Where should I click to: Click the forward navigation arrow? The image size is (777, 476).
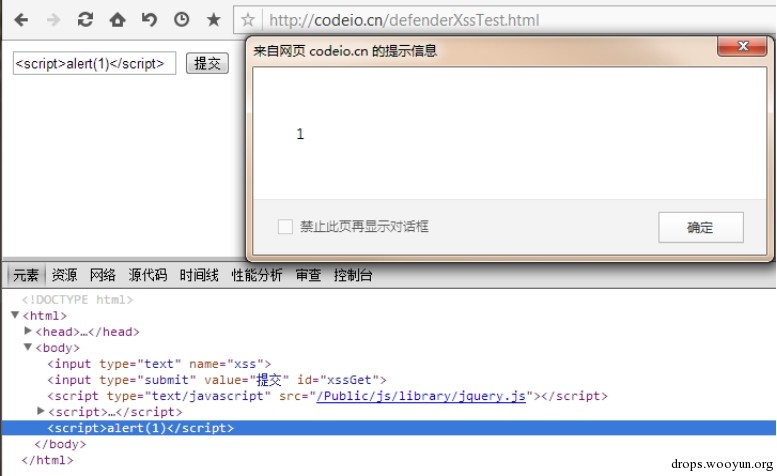pyautogui.click(x=53, y=20)
